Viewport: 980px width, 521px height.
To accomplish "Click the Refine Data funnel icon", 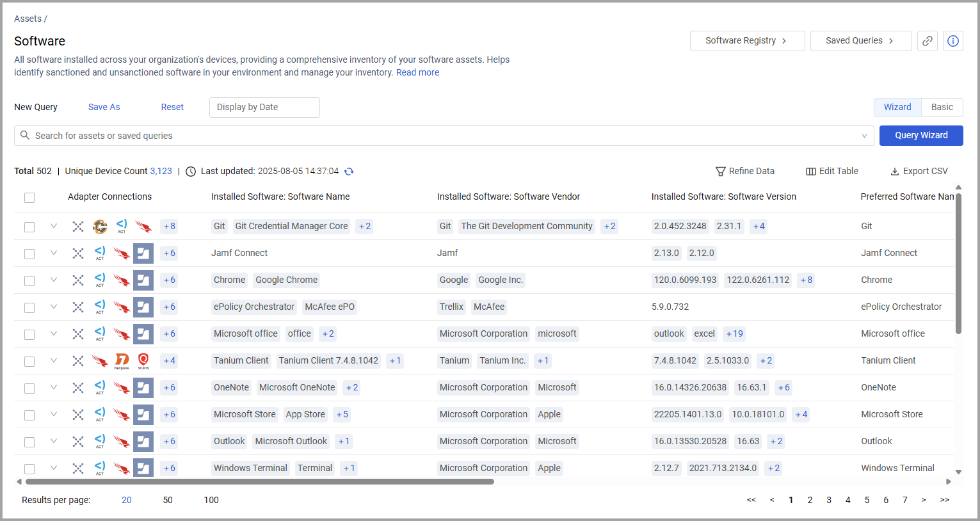I will tap(720, 172).
